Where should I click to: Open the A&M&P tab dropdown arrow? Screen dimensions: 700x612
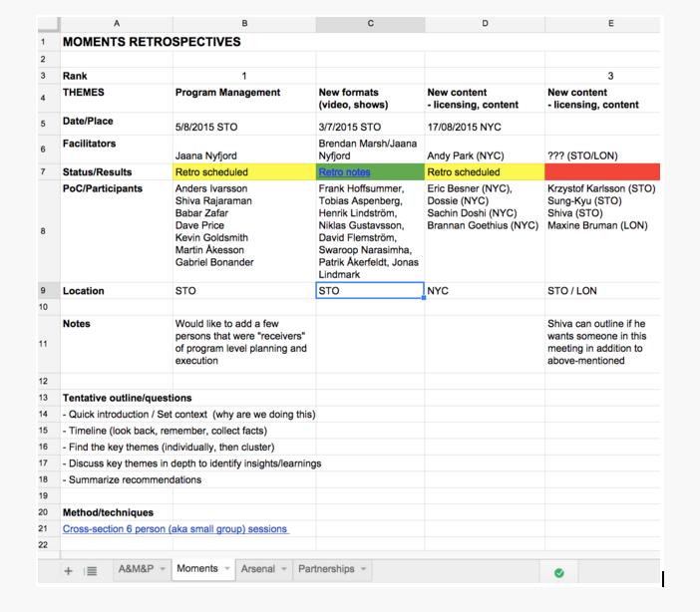click(163, 569)
